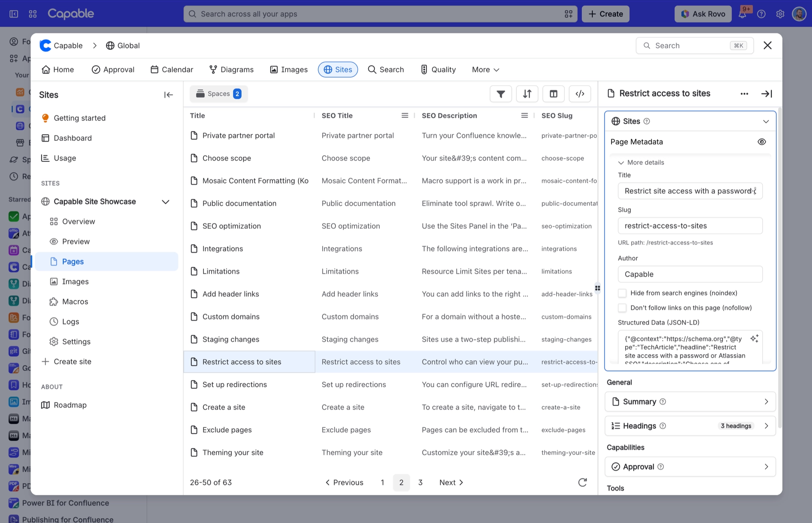Viewport: 812px width, 523px height.
Task: Refresh the pages table
Action: coord(582,482)
